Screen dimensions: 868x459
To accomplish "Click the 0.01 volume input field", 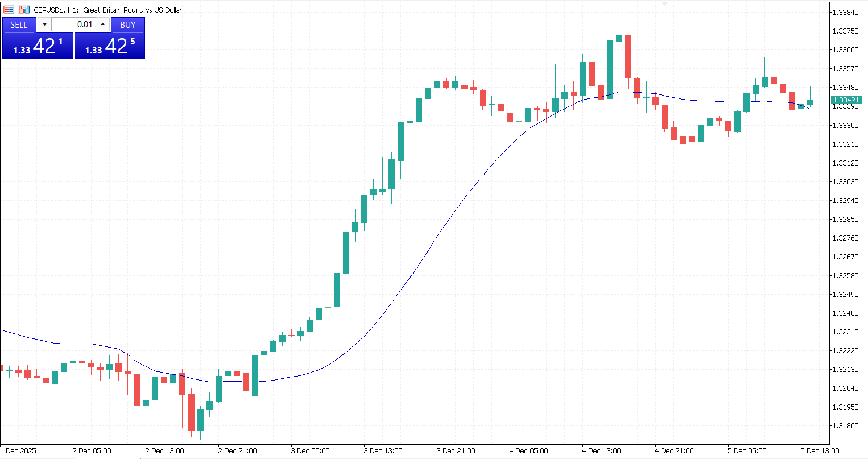I will tap(74, 24).
